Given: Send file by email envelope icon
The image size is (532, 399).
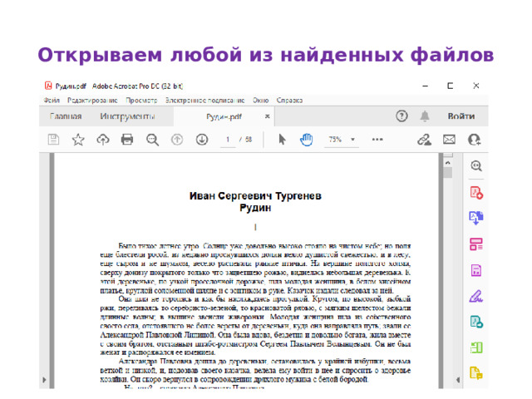Looking at the screenshot, I should pyautogui.click(x=449, y=140).
